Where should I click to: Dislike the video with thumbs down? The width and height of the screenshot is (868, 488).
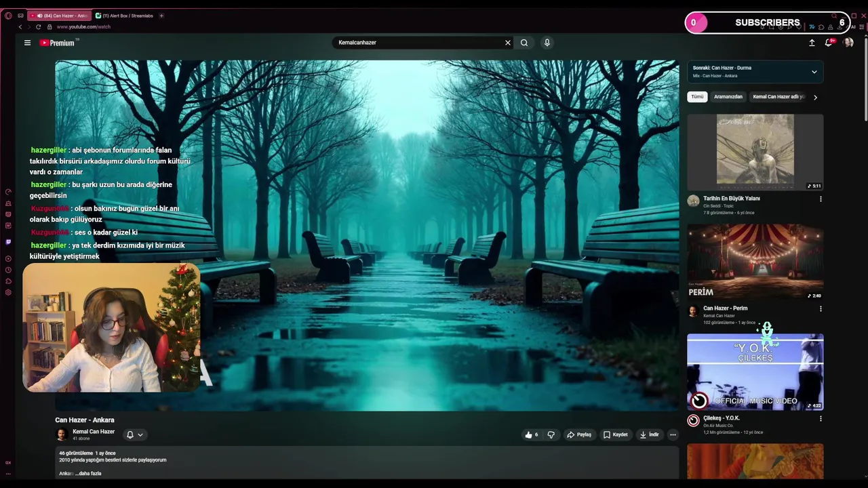[x=551, y=434]
